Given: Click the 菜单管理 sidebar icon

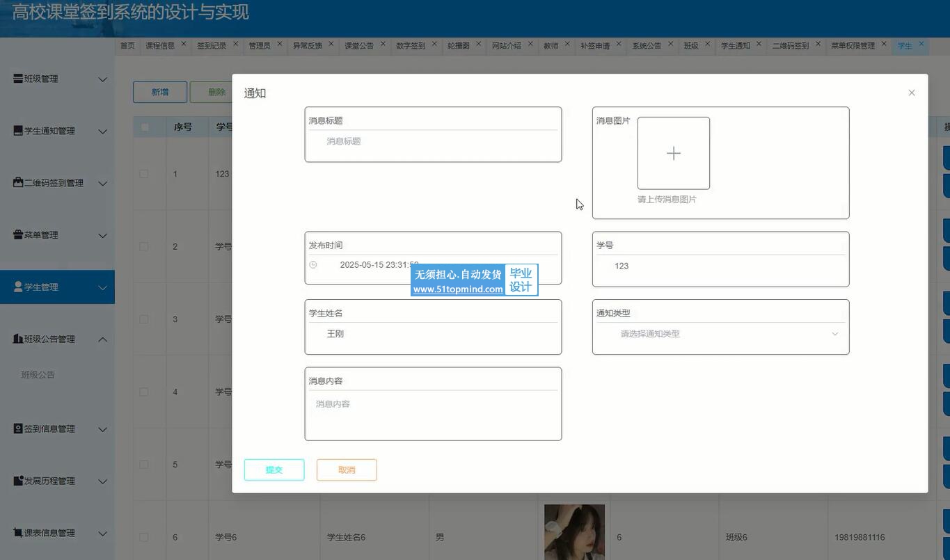Looking at the screenshot, I should tap(18, 235).
